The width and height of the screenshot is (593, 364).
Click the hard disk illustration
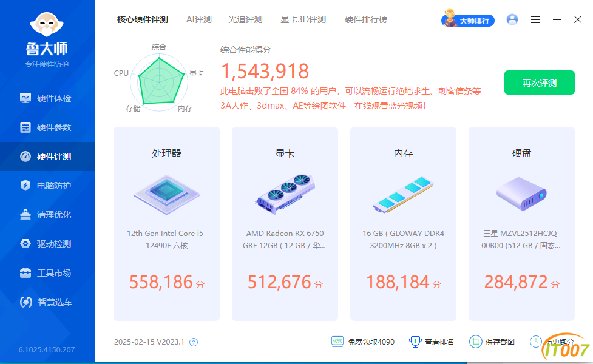521,194
